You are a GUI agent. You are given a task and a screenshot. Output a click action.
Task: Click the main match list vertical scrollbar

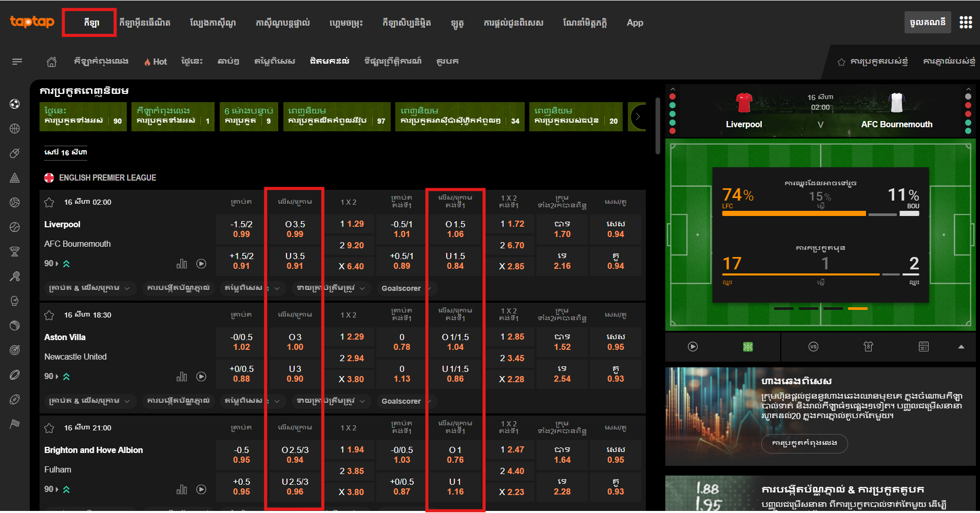(x=658, y=126)
